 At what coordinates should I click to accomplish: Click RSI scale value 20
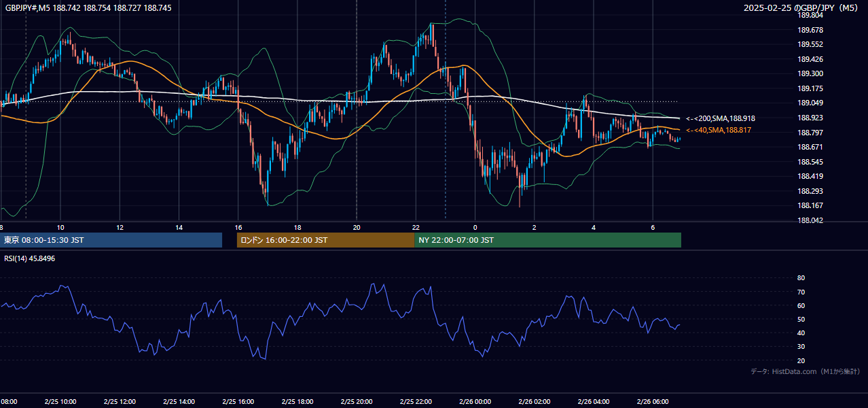pos(801,360)
